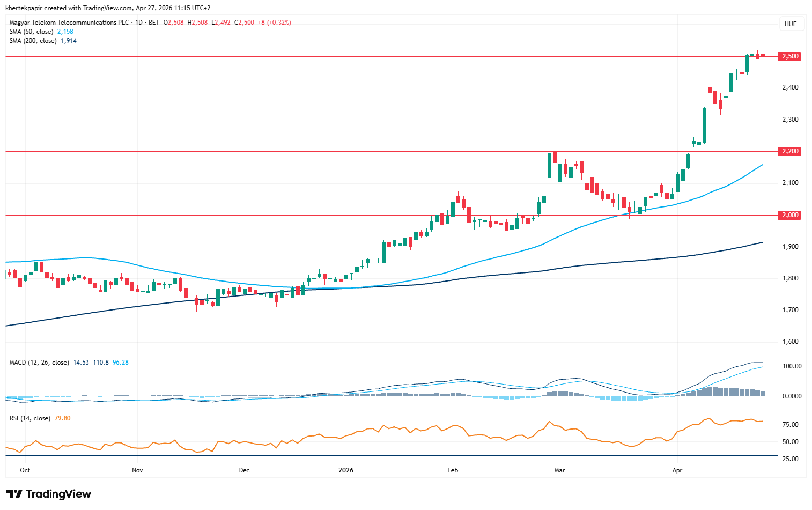Viewport: 812px width, 510px height.
Task: Click the 100.00 MACD scale label
Action: coord(792,366)
